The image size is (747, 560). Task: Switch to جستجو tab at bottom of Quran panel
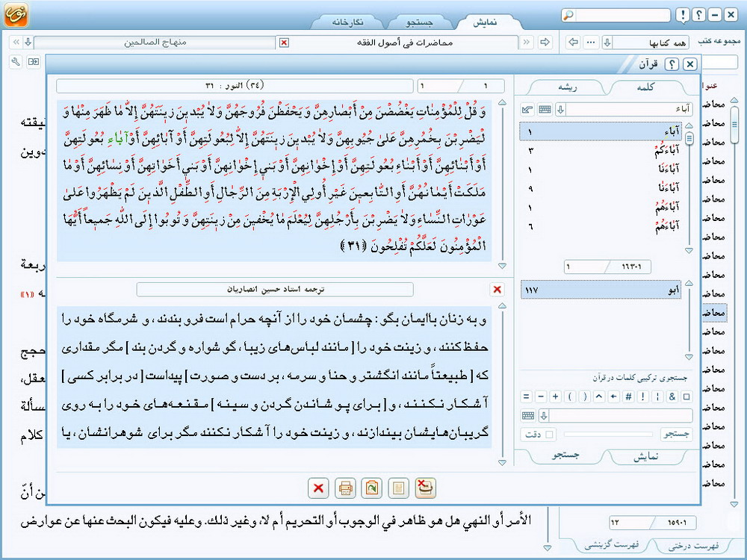[x=565, y=455]
